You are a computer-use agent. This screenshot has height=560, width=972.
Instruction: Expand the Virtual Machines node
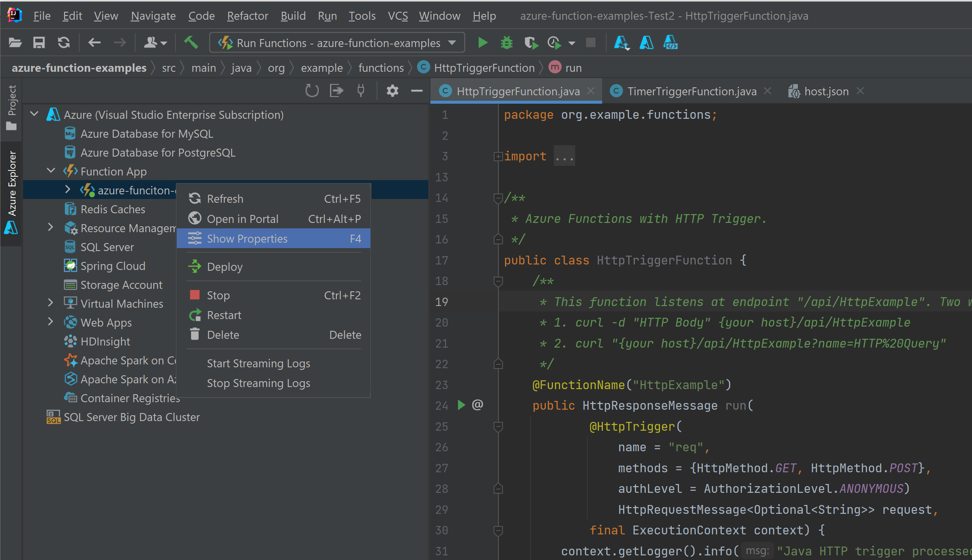[x=51, y=303]
